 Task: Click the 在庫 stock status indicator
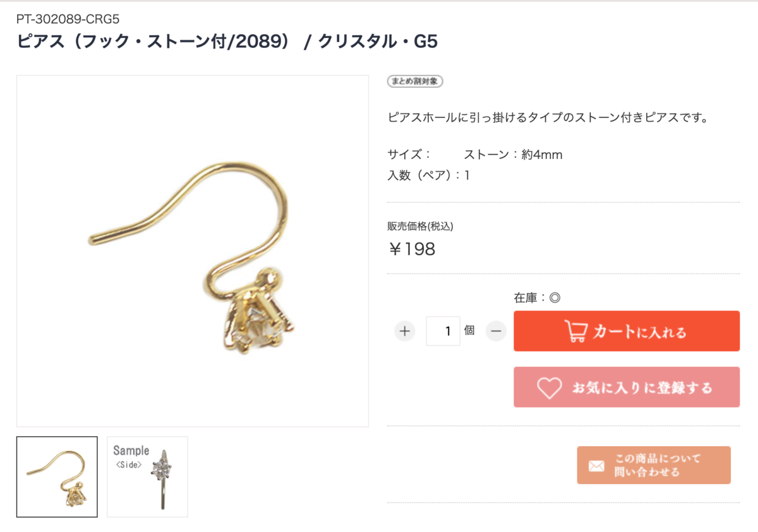537,298
